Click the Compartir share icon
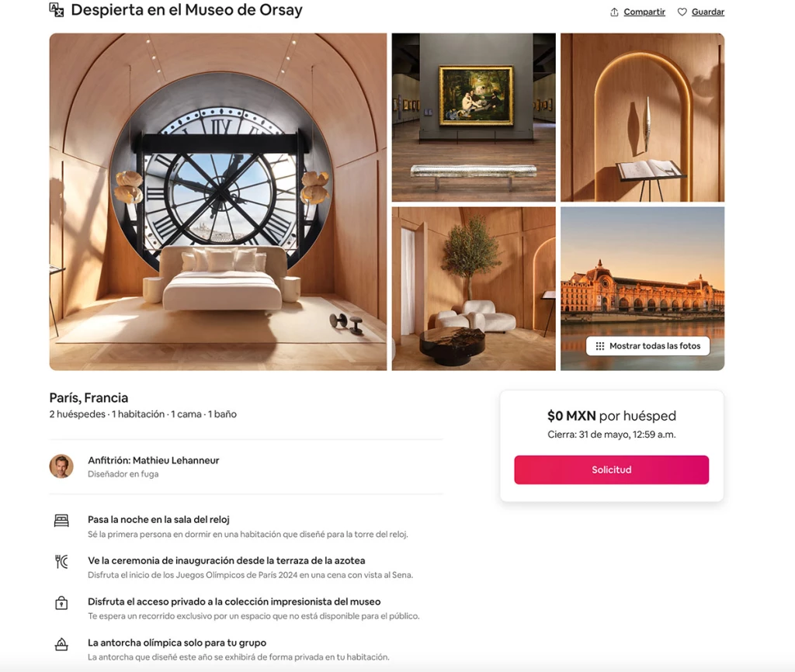 614,12
